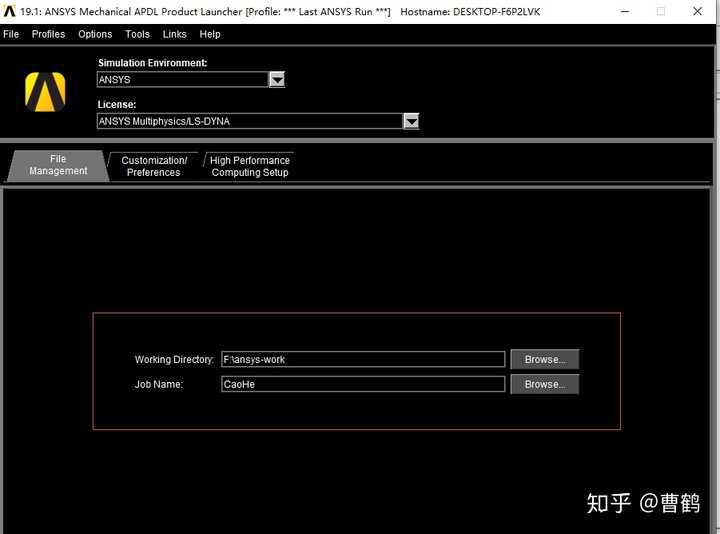Viewport: 720px width, 534px height.
Task: Switch to High Performance Computing Setup tab
Action: (x=250, y=166)
